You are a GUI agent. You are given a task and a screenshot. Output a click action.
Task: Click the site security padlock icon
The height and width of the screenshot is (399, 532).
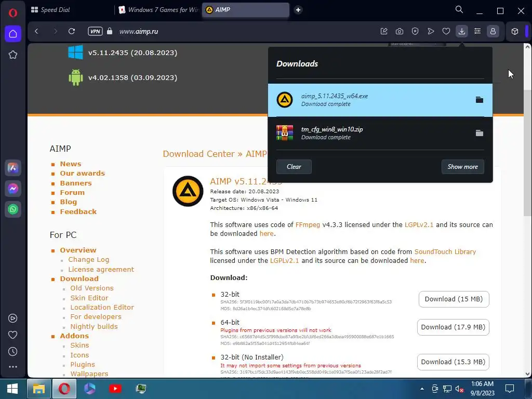[x=110, y=31]
